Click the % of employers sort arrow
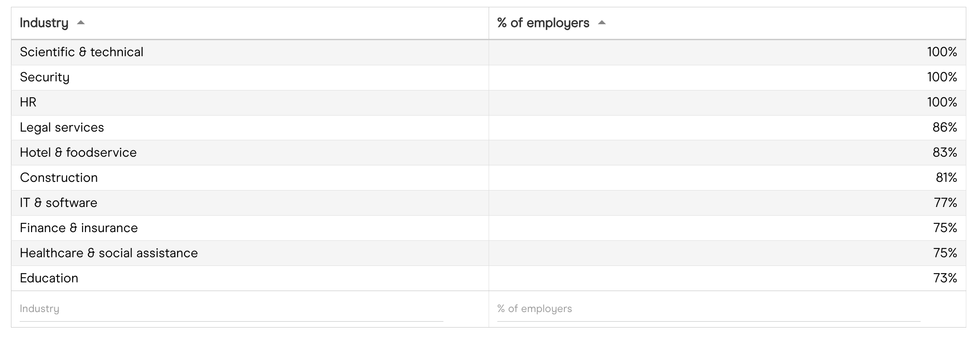980x339 pixels. (602, 23)
